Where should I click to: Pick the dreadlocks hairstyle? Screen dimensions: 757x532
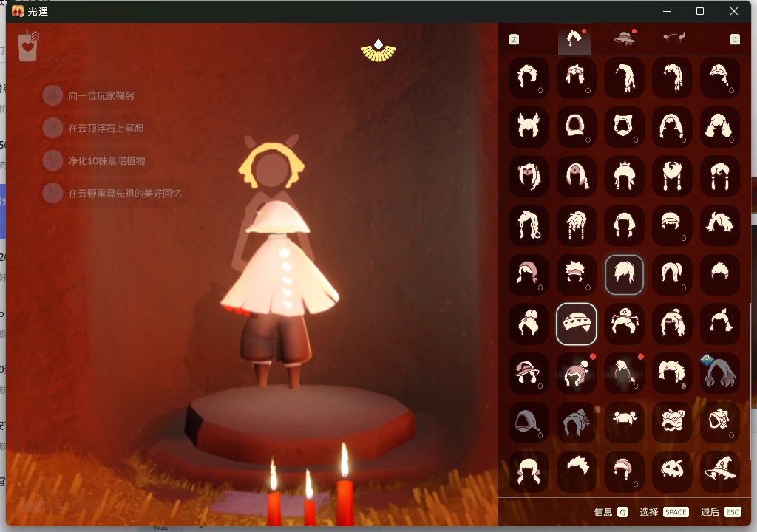(577, 225)
